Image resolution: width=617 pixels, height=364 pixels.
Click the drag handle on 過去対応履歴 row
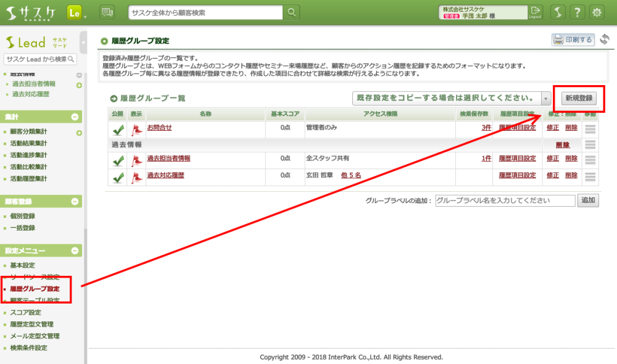pyautogui.click(x=590, y=176)
